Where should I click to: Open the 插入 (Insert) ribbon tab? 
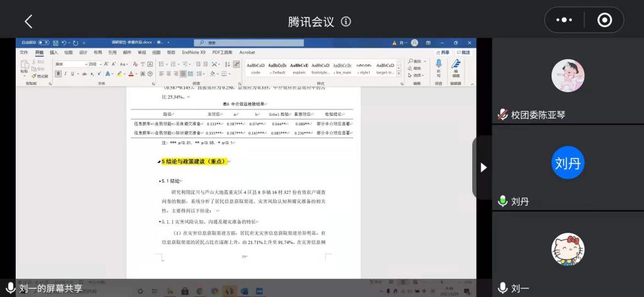point(53,53)
